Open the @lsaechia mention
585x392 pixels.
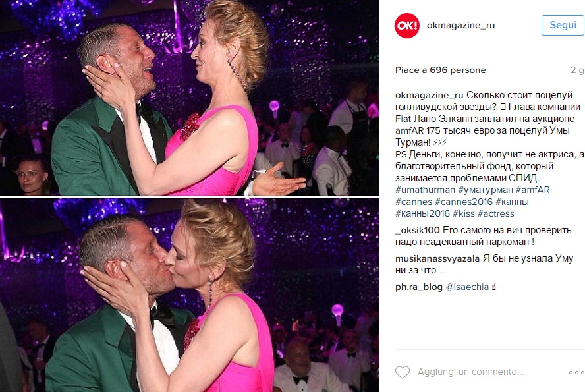467,287
